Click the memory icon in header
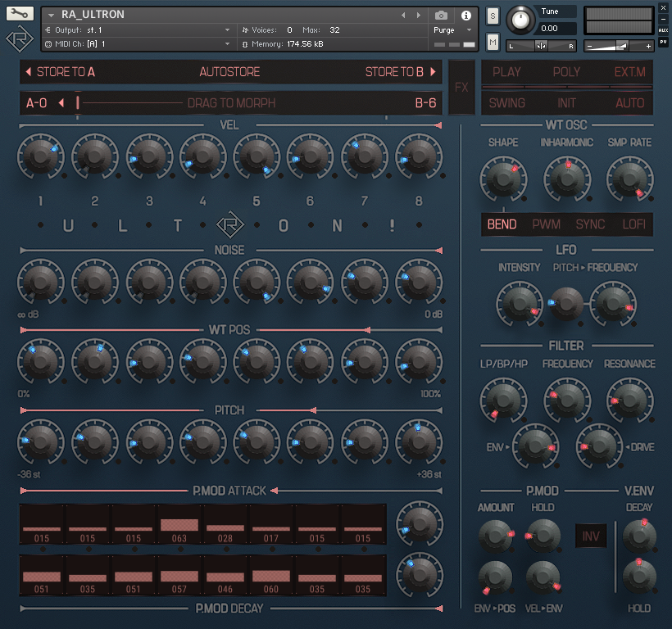The height and width of the screenshot is (629, 672). [245, 44]
